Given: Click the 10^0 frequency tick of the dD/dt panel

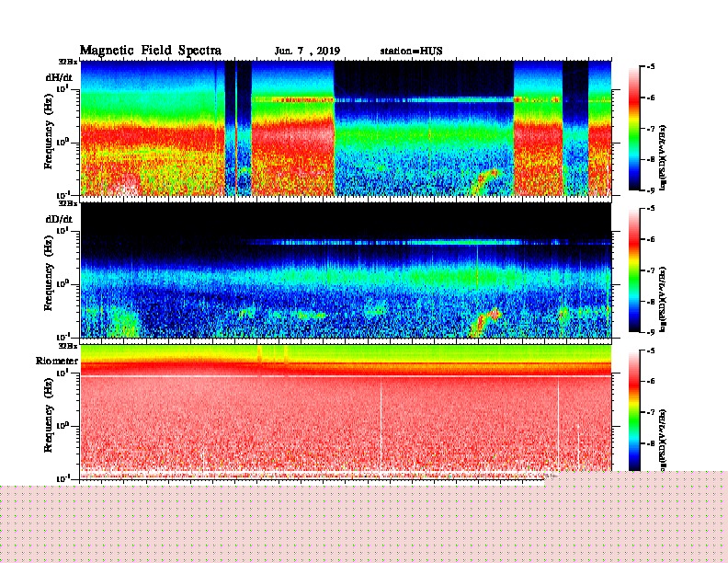Looking at the screenshot, I should click(x=63, y=284).
